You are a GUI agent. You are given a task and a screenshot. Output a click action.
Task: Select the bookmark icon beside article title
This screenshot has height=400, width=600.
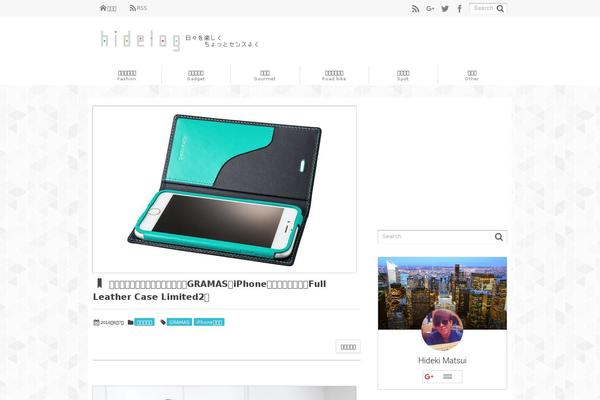point(99,283)
